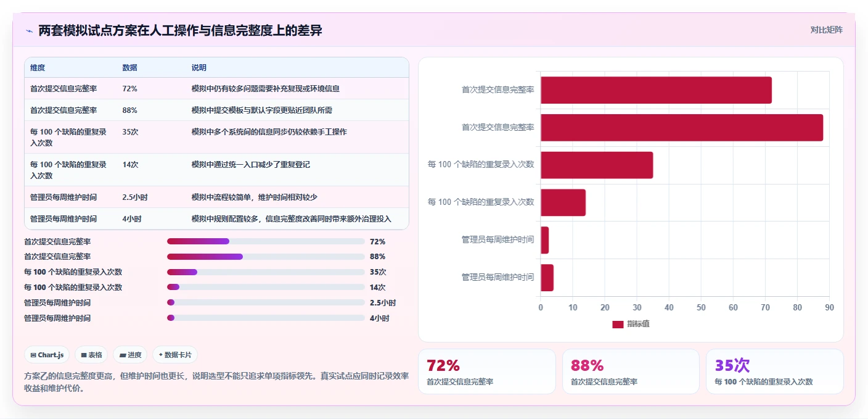Click the chart bar reaching 35
The width and height of the screenshot is (868, 419).
[x=597, y=165]
